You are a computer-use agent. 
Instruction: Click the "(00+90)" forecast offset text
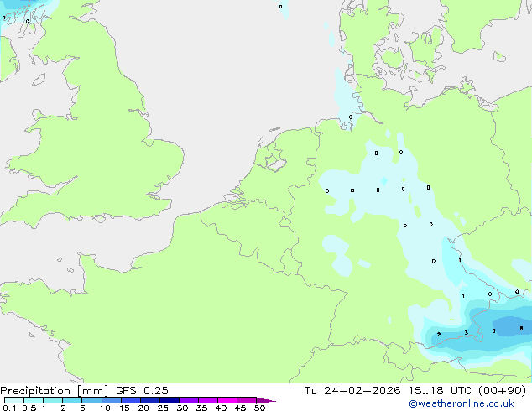(502, 391)
